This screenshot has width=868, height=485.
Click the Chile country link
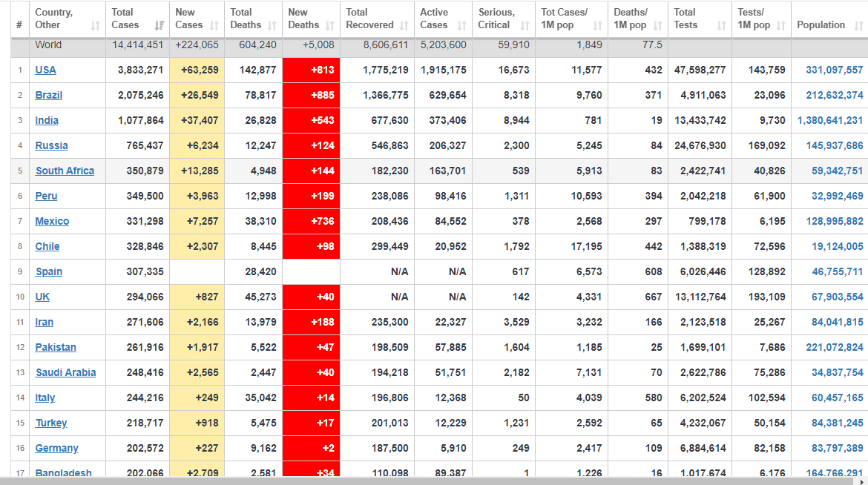tap(47, 246)
